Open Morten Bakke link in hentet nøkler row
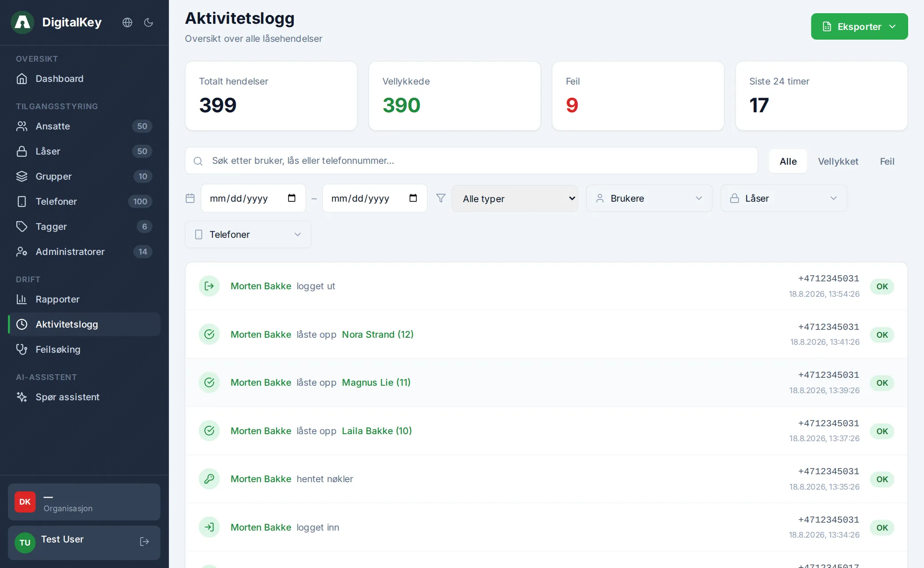 pos(261,479)
